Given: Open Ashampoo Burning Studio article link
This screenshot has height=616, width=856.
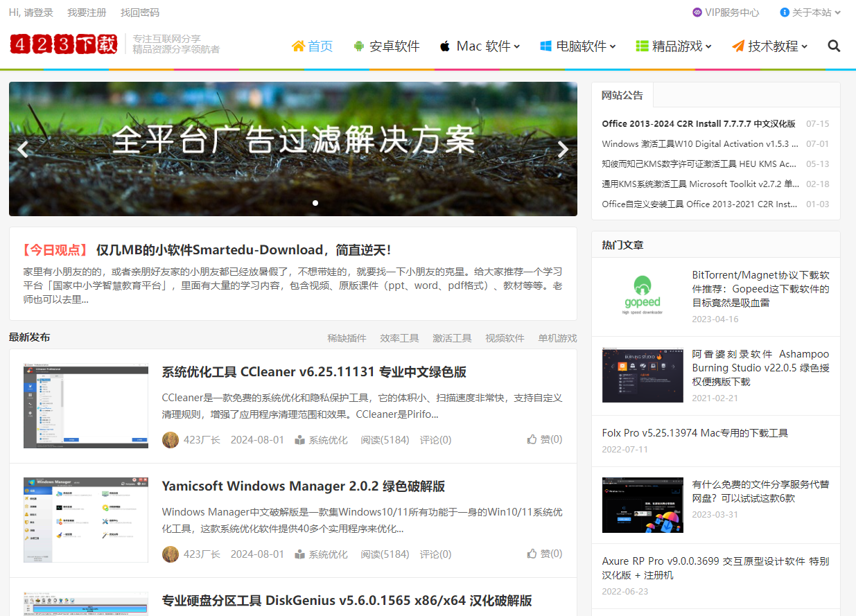Looking at the screenshot, I should (x=760, y=368).
